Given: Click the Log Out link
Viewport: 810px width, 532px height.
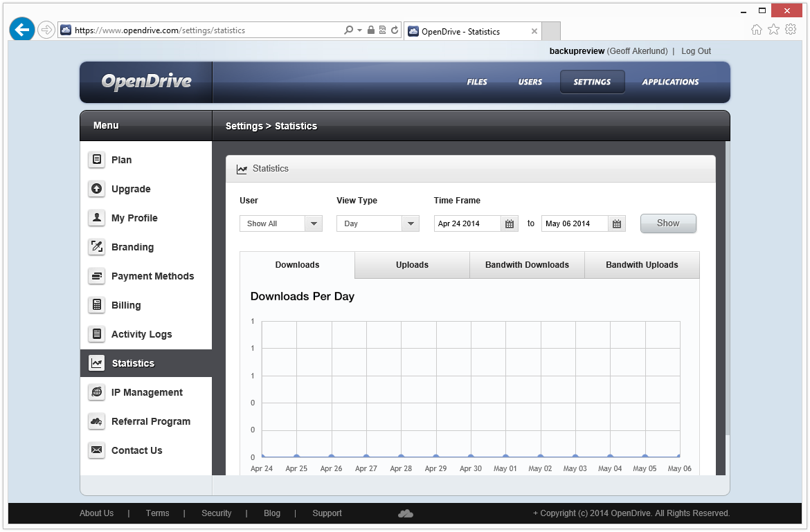Looking at the screenshot, I should point(695,51).
